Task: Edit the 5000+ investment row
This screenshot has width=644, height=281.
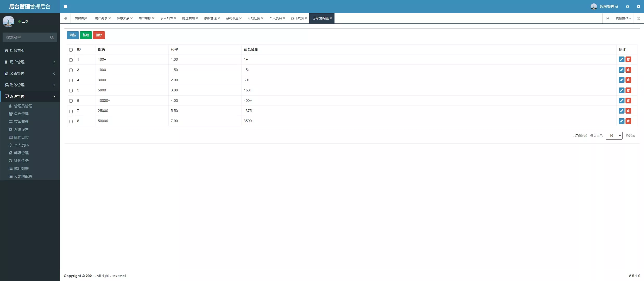Action: point(621,90)
